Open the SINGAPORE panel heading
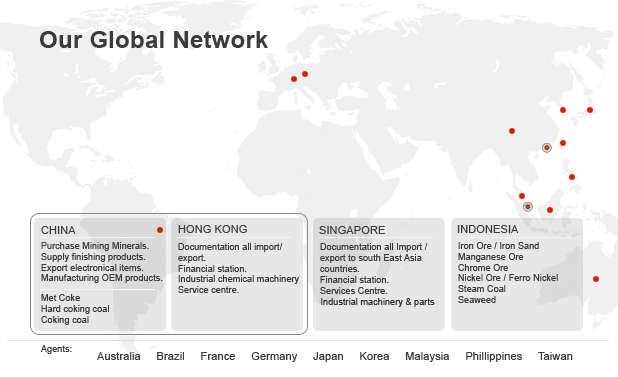The width and height of the screenshot is (618, 377). pos(352,230)
